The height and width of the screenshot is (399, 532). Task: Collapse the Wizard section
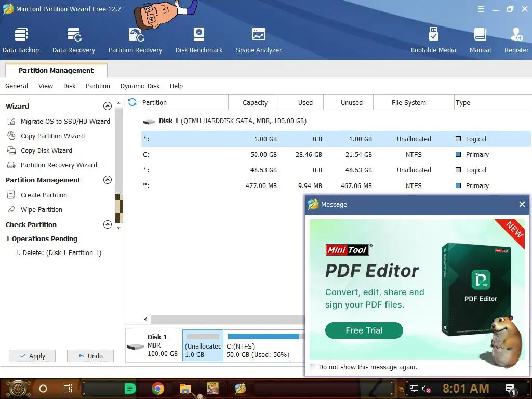(107, 106)
